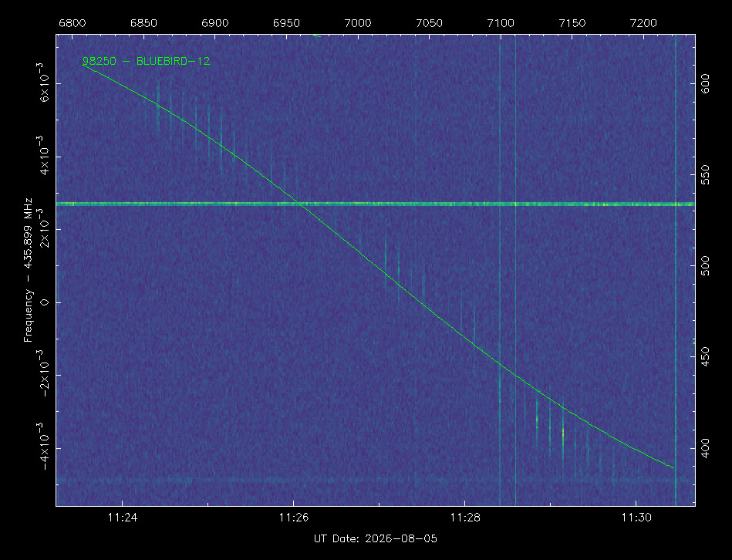Viewport: 732px width, 560px height.
Task: Click the Frequency - 435.899 MHz axis title
Action: (x=29, y=270)
